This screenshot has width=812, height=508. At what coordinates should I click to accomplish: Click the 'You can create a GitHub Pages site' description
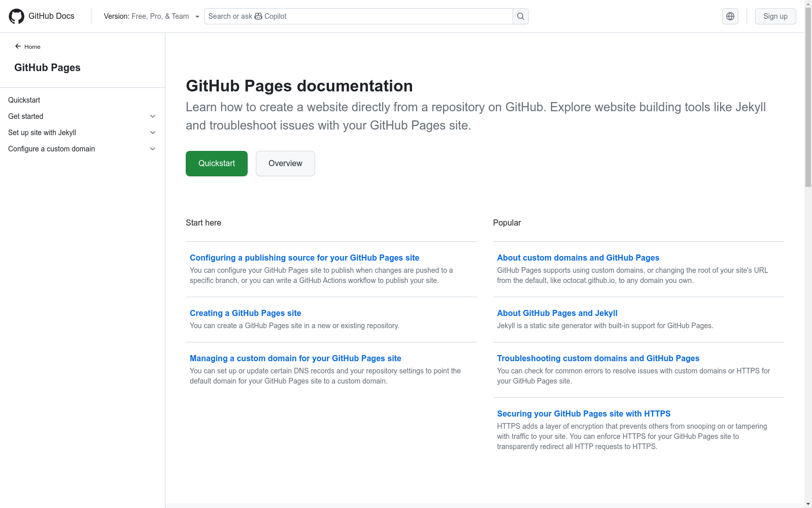point(294,326)
